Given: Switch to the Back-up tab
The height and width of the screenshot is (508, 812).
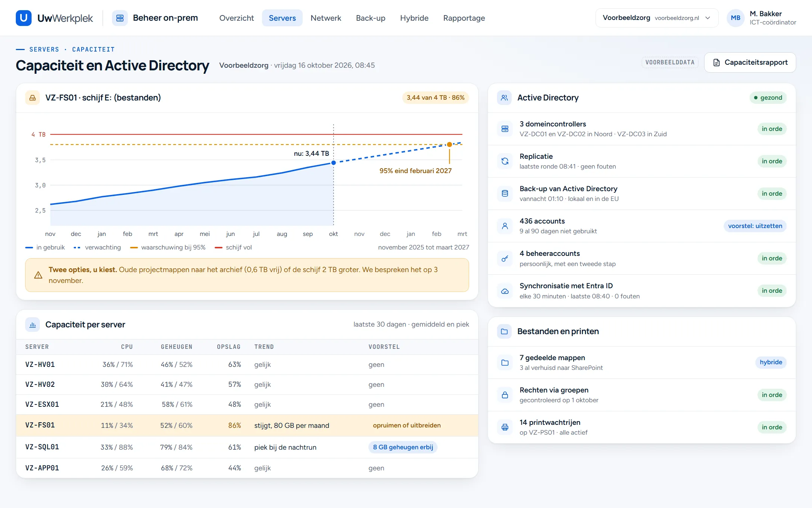Looking at the screenshot, I should (x=371, y=18).
